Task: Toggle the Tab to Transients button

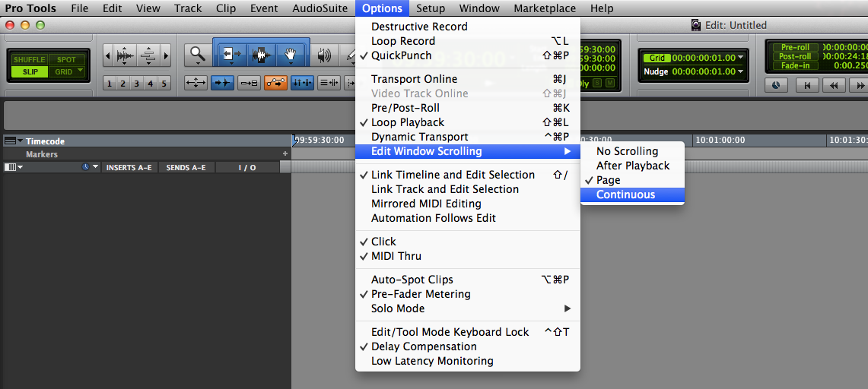Action: [222, 84]
